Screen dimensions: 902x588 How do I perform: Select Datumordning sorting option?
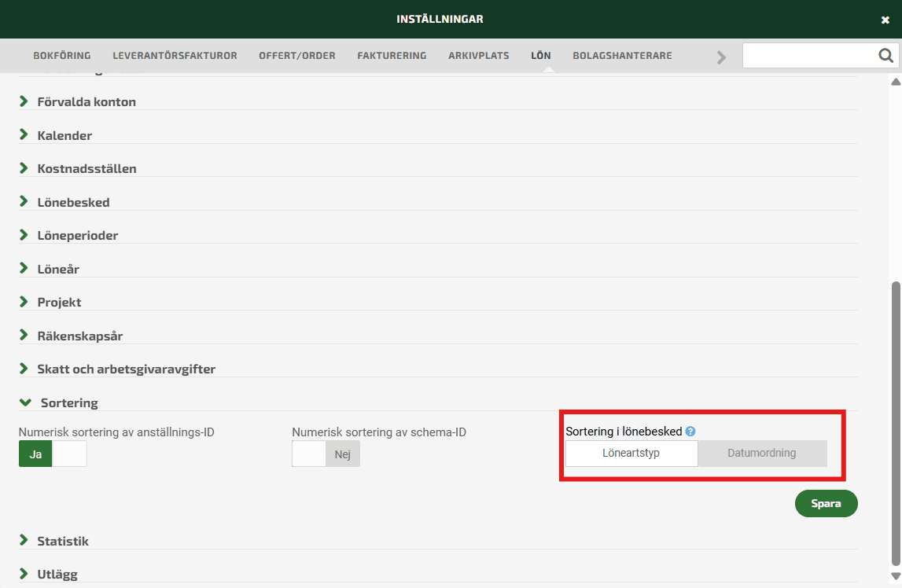point(762,454)
